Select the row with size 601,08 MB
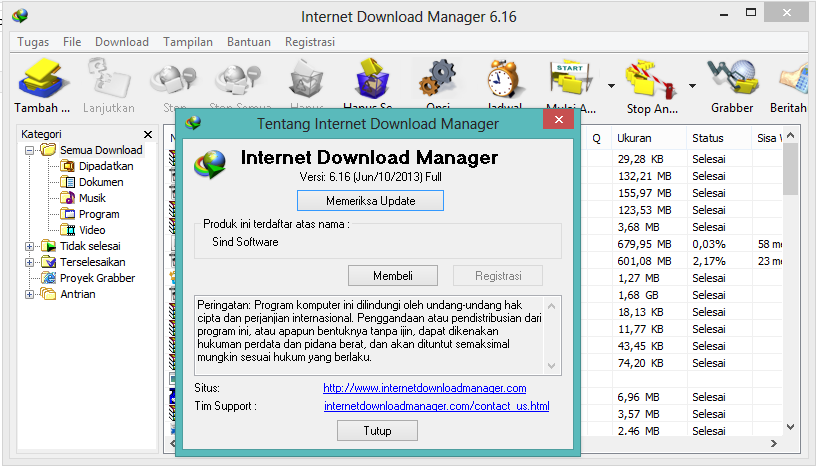 tap(681, 261)
